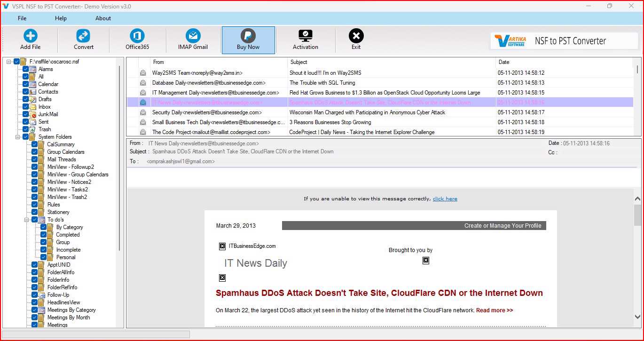
Task: Select the HeadlinesView folder in the tree
Action: (x=64, y=302)
